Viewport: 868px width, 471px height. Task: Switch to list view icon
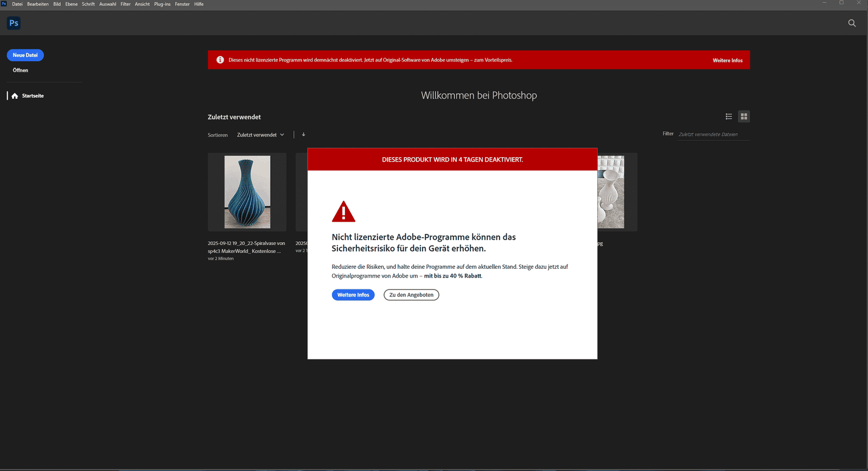(729, 117)
